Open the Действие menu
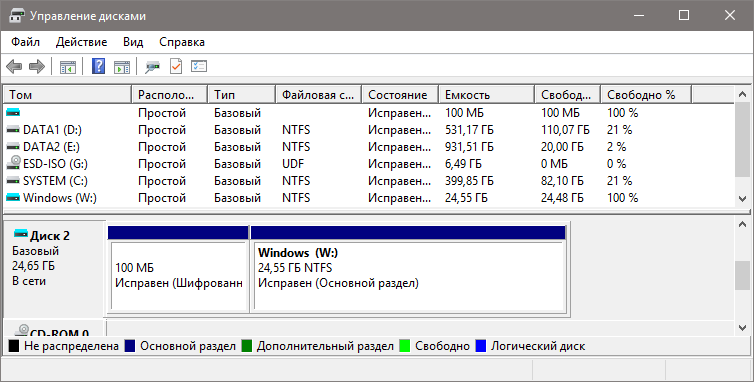 [x=81, y=42]
